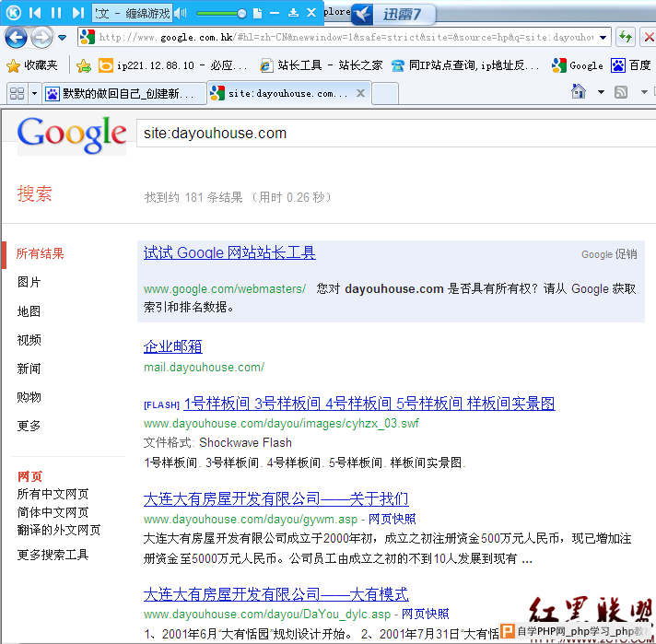
Task: Expand the home button dropdown arrow
Action: pos(601,92)
